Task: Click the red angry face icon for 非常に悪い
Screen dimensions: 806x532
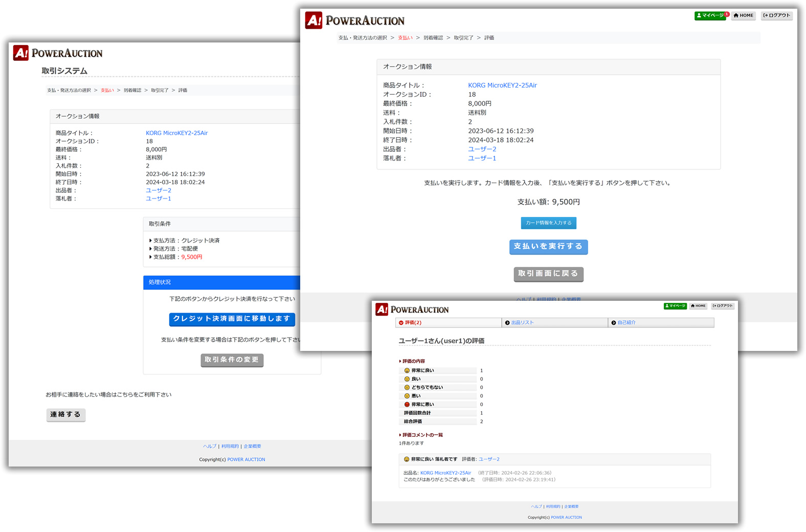Action: coord(407,404)
